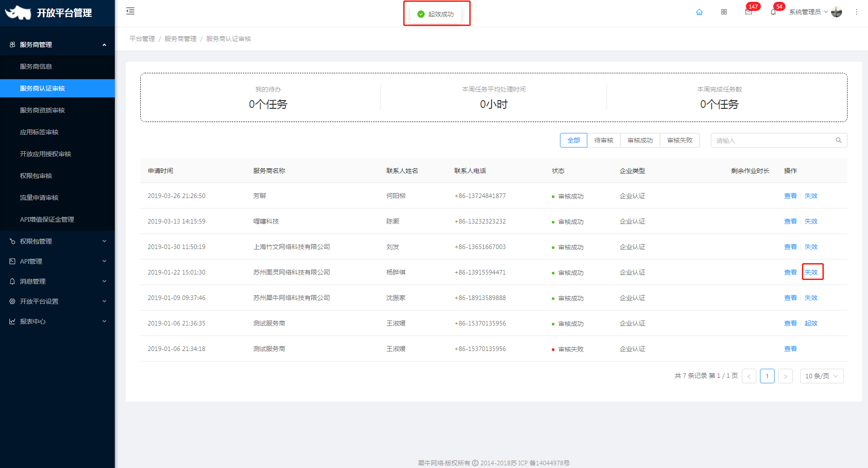Click 失效 for 上海竹文网络科技有限公司 row

(811, 247)
